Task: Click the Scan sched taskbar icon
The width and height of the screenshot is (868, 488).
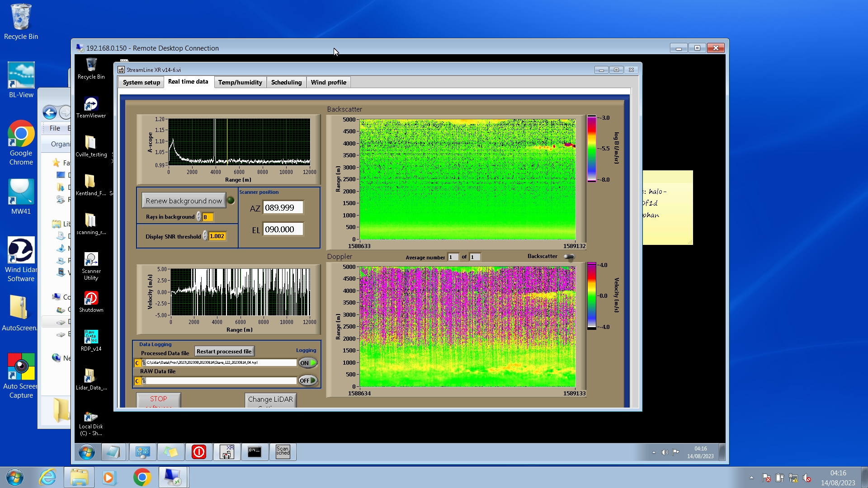Action: [283, 451]
